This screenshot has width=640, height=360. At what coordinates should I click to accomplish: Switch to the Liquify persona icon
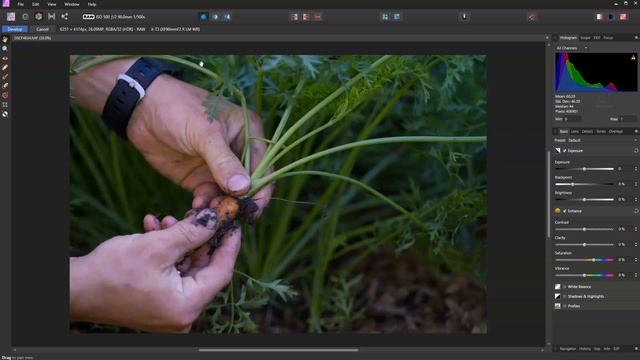click(x=25, y=17)
